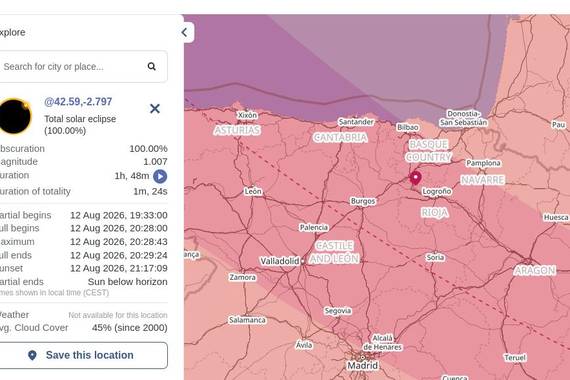570x380 pixels.
Task: Click the Salamanca city label
Action: (x=247, y=320)
